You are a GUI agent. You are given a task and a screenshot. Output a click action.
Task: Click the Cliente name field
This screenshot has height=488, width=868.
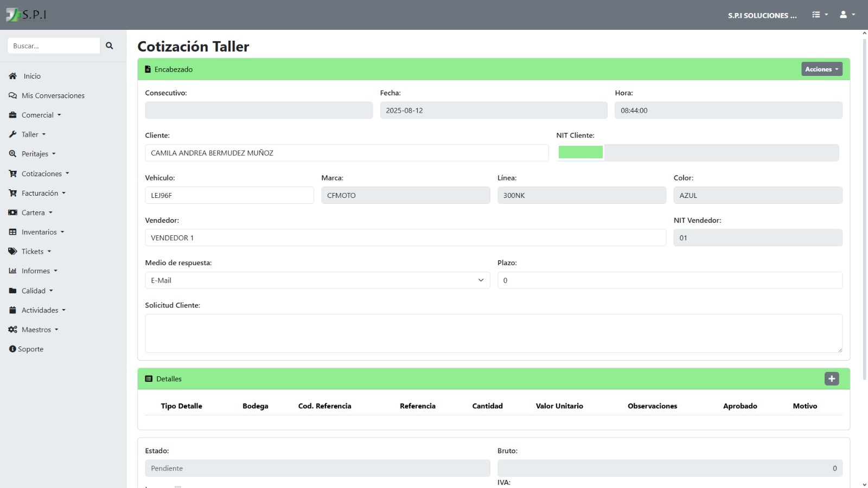(347, 153)
